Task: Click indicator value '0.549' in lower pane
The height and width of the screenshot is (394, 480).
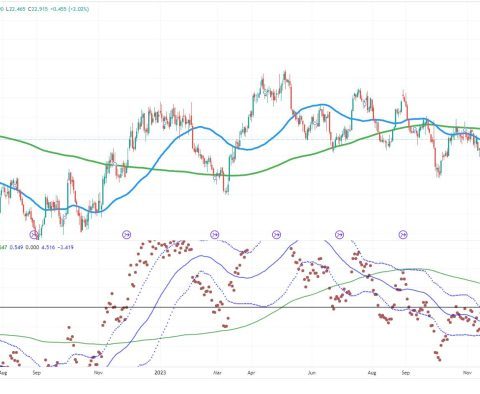Action: pyautogui.click(x=16, y=247)
